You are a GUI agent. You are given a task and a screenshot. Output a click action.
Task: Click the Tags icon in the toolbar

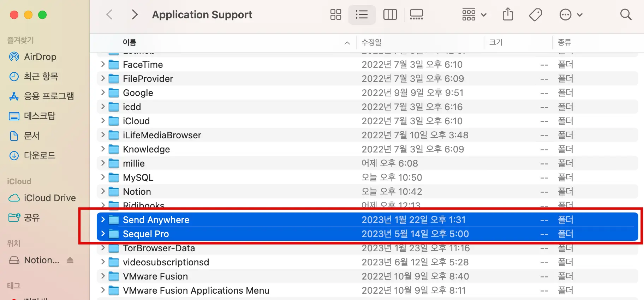coord(536,15)
